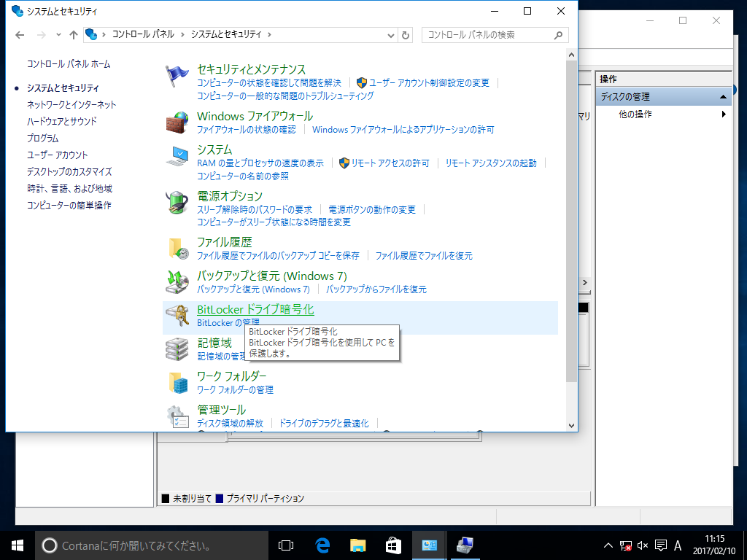
Task: Expand the システムとセキュリティ breadcrumb chevron
Action: click(270, 35)
